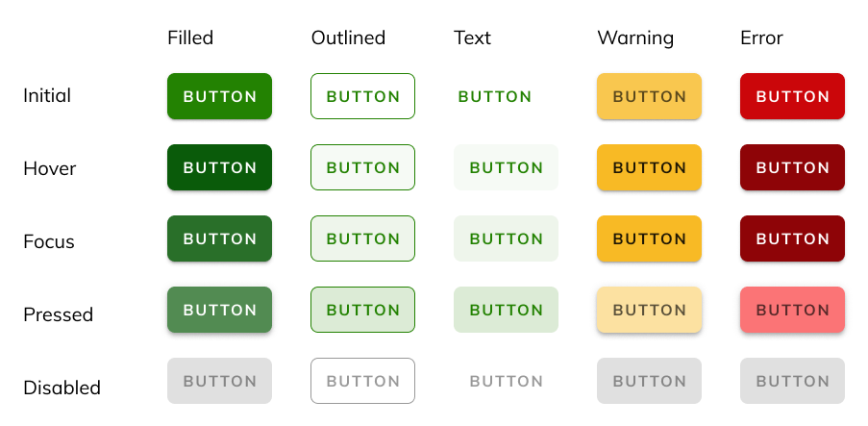Screen dimensions: 868x426
Task: Click the Pressed state Filled button
Action: pyautogui.click(x=219, y=310)
